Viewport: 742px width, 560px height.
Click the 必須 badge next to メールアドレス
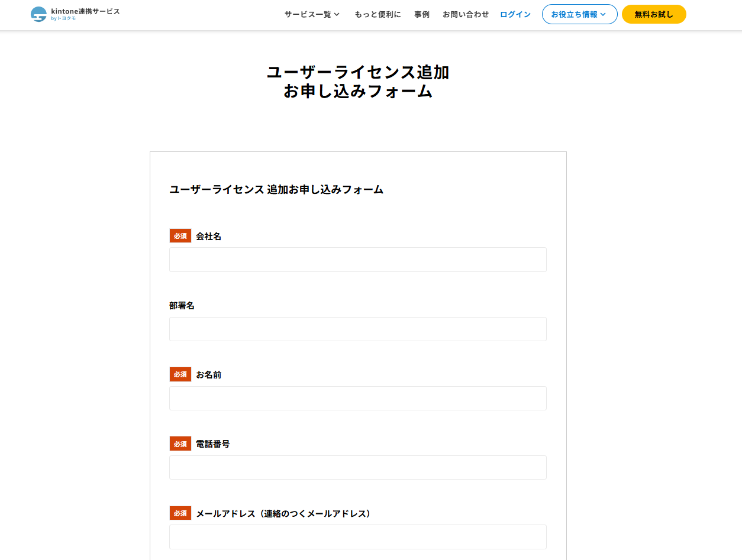[180, 513]
